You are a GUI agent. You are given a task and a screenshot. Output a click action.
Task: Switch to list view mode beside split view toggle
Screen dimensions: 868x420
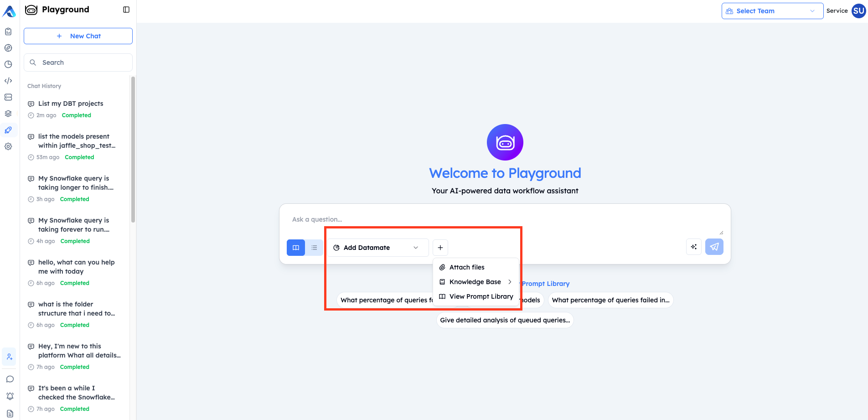tap(314, 247)
